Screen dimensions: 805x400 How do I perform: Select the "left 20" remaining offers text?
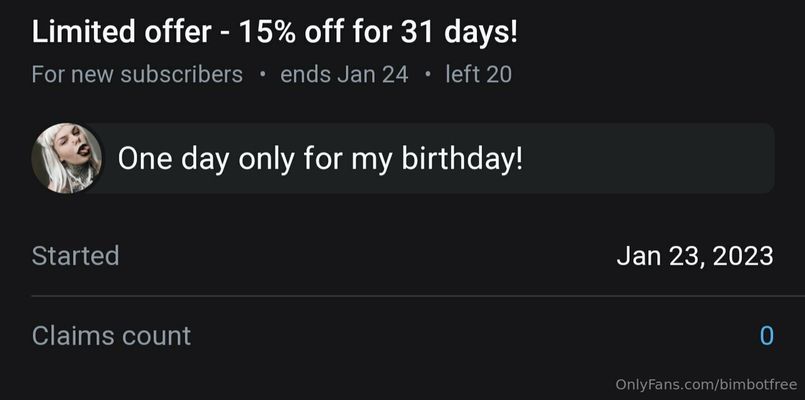[x=478, y=75]
